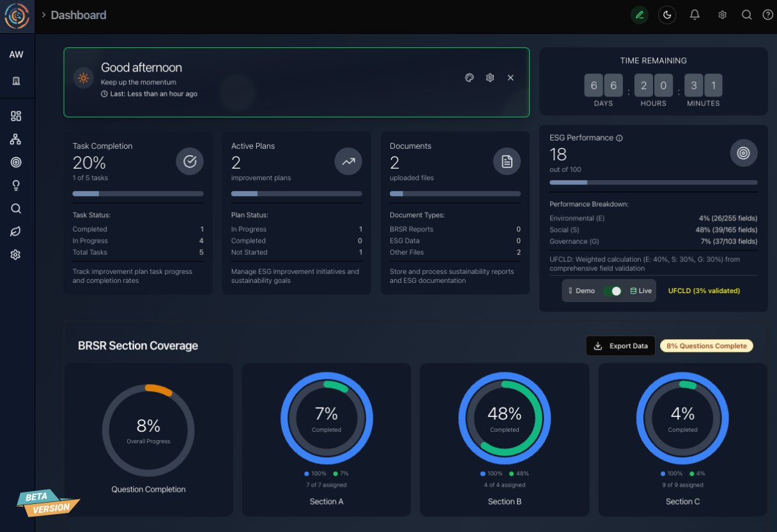Viewport: 777px width, 532px height.
Task: Open the search magnifier in top bar
Action: (x=746, y=15)
